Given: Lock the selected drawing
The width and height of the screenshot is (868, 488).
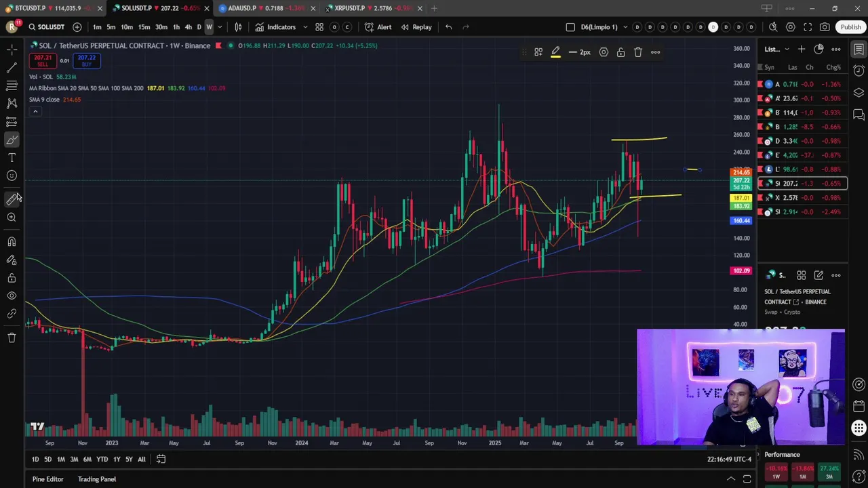Looking at the screenshot, I should pyautogui.click(x=620, y=52).
